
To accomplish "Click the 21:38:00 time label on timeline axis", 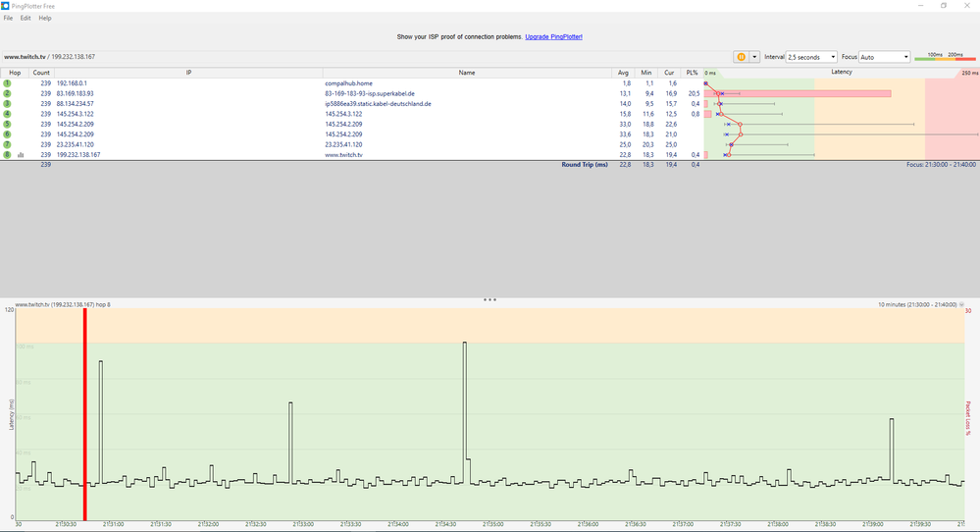I will [x=778, y=524].
